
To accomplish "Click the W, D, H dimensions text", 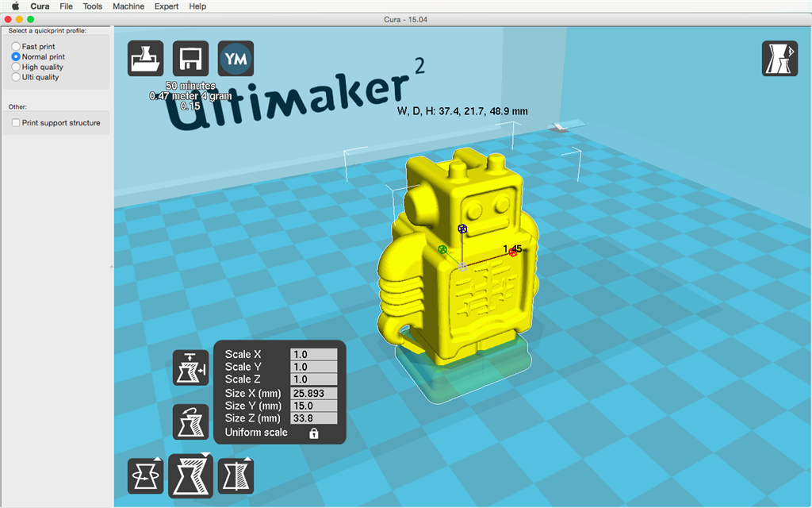I will pos(462,111).
